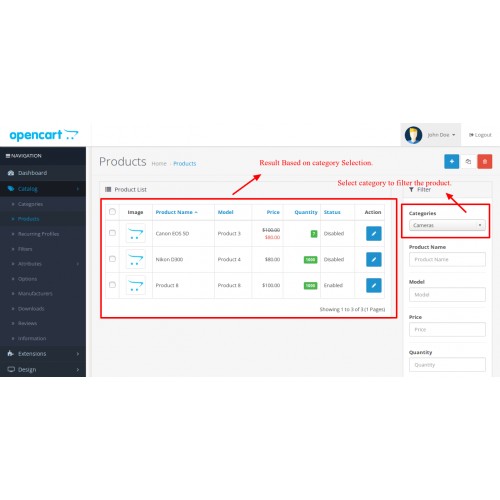Edit Canon EOS 5D with pencil icon
Image resolution: width=500 pixels, height=500 pixels.
[374, 233]
